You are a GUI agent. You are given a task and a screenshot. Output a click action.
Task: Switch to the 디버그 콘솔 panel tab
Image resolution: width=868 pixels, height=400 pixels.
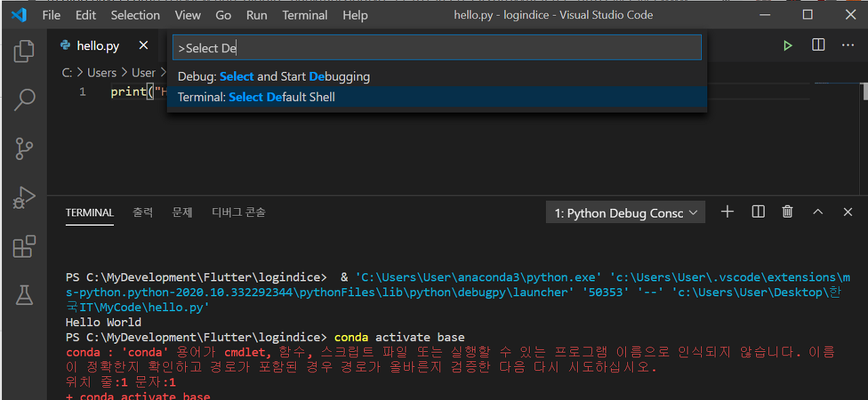click(x=239, y=212)
